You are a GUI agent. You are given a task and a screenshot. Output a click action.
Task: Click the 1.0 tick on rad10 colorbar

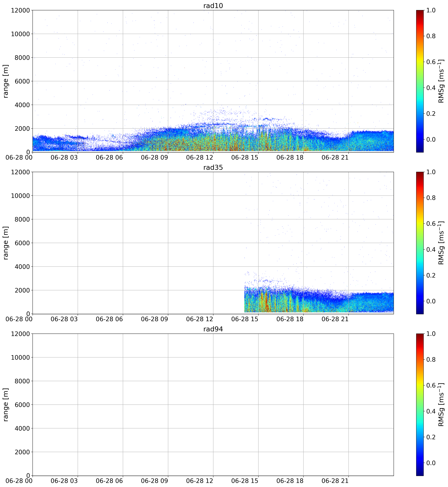(431, 10)
